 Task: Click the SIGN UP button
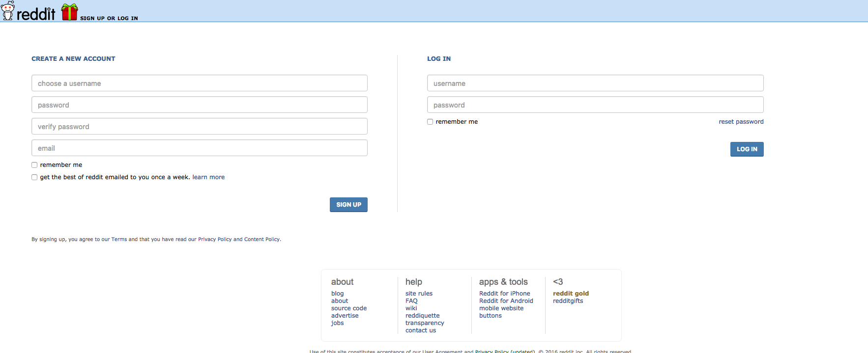coord(348,205)
